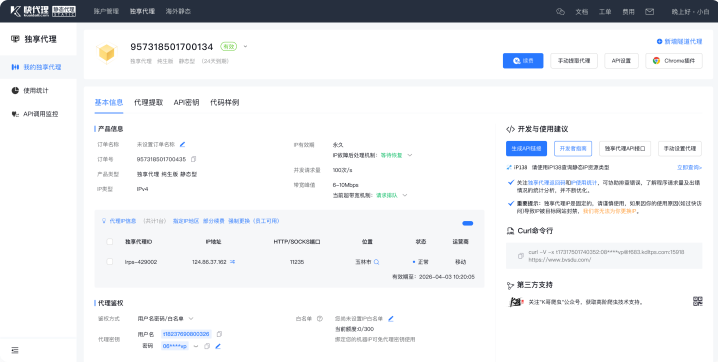
Task: Open IP使用统计 link in the tips
Action: tap(583, 183)
